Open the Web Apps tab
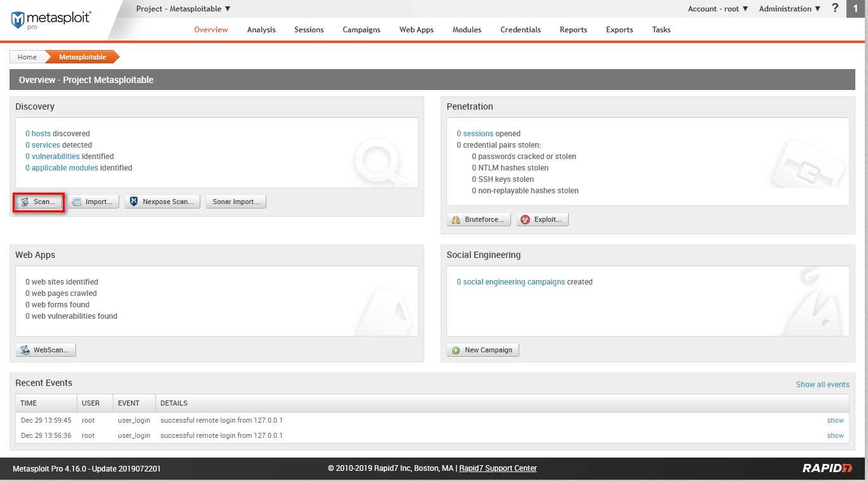868x481 pixels. (417, 30)
